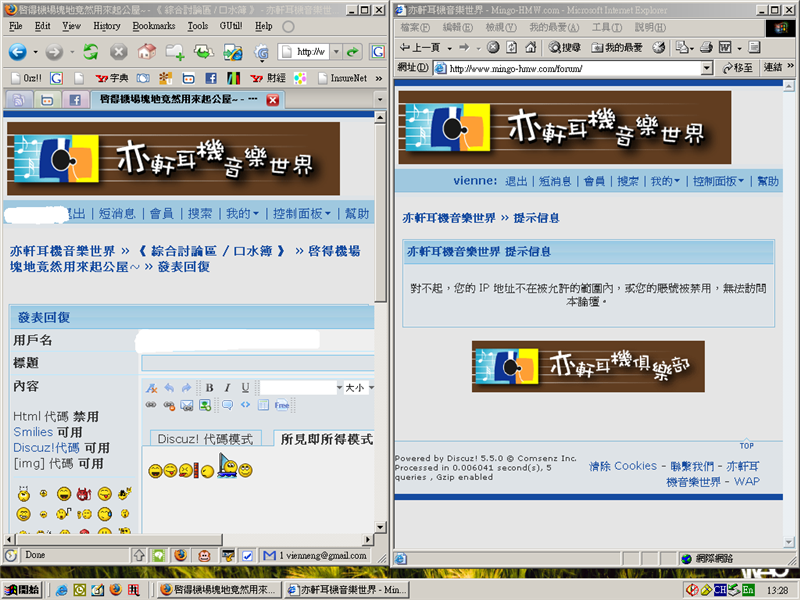Open the Bookmarks menu in Firefox

coord(153,26)
